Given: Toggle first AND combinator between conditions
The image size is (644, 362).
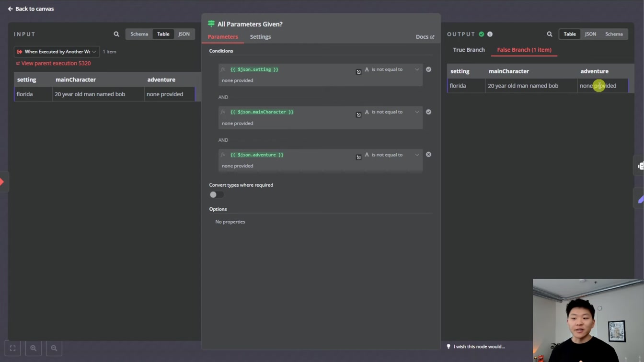Looking at the screenshot, I should coord(223,97).
